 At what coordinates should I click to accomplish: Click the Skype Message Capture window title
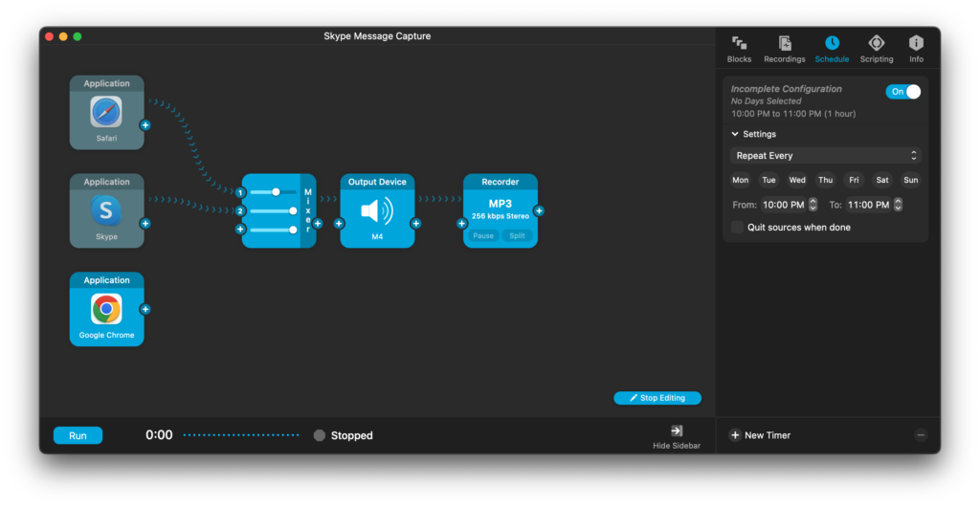tap(377, 36)
